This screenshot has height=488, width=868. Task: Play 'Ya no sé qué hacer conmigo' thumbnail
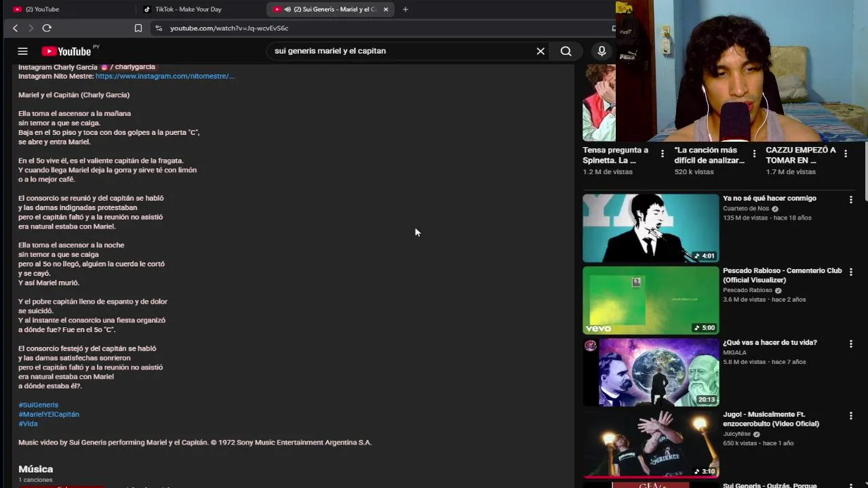pos(650,228)
